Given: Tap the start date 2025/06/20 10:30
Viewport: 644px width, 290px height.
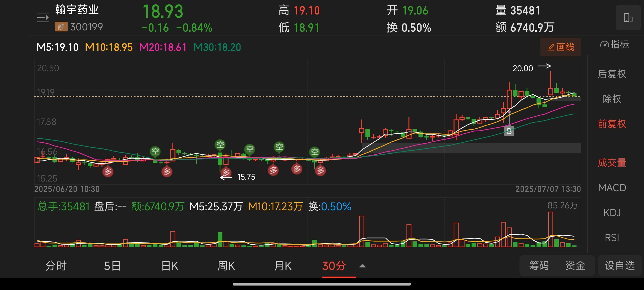Looking at the screenshot, I should click(x=67, y=189).
